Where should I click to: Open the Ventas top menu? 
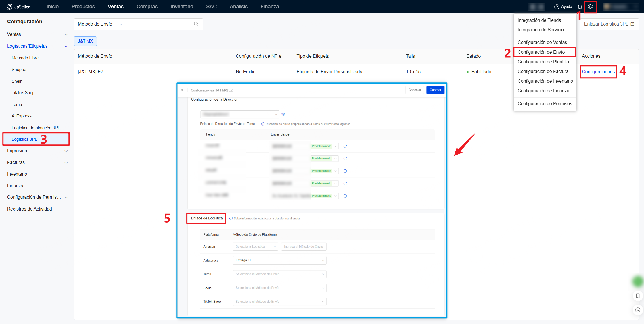coord(116,7)
